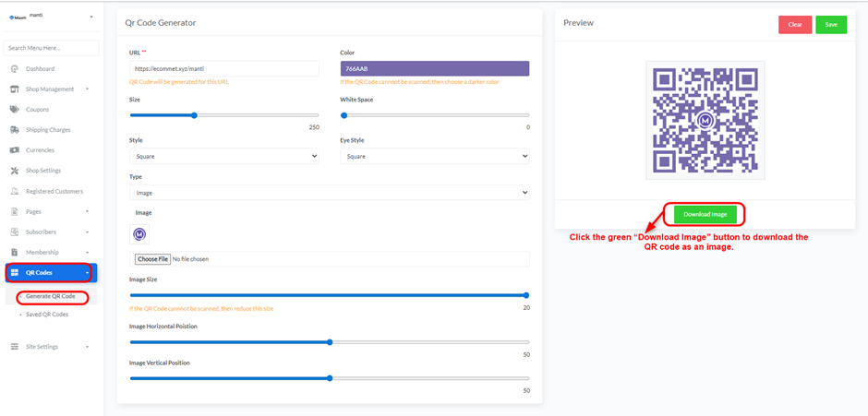This screenshot has height=416, width=868.
Task: Open Generate QR Code submenu item
Action: [x=51, y=296]
